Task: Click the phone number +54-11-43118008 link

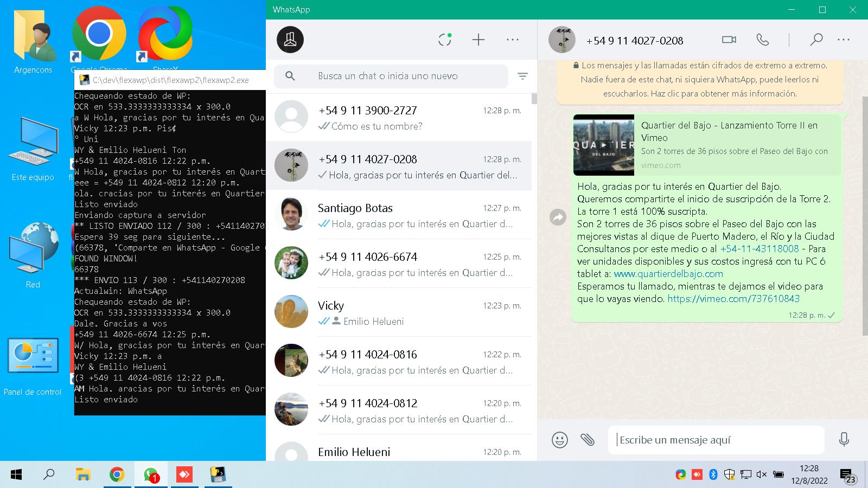Action: (759, 249)
